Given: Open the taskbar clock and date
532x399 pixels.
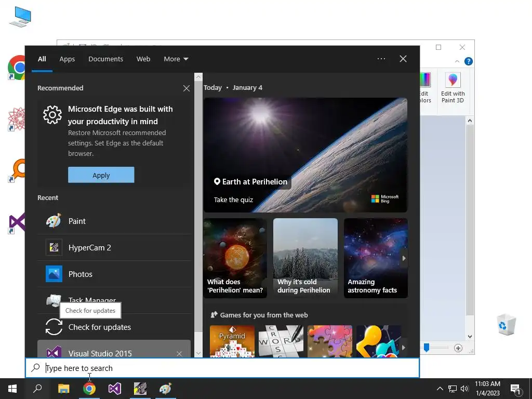Looking at the screenshot, I should [x=487, y=389].
